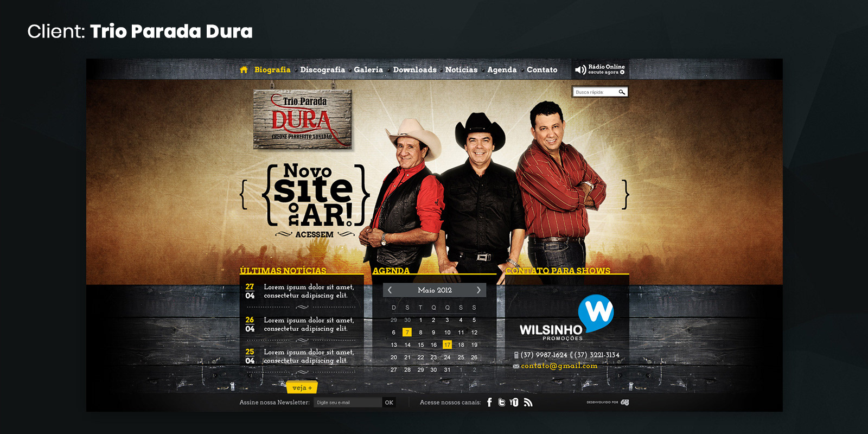Click the newsletter e-mail input field

pos(348,403)
